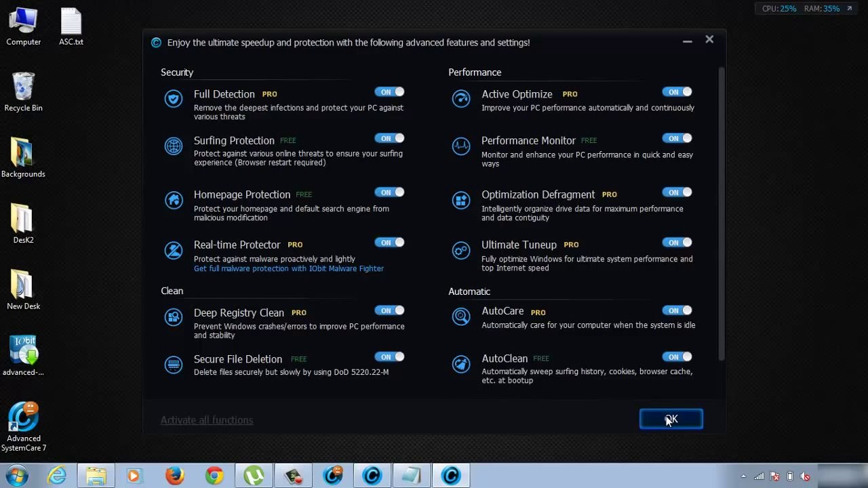The height and width of the screenshot is (488, 868).
Task: Disable the Homepage Protection toggle
Action: click(x=389, y=192)
